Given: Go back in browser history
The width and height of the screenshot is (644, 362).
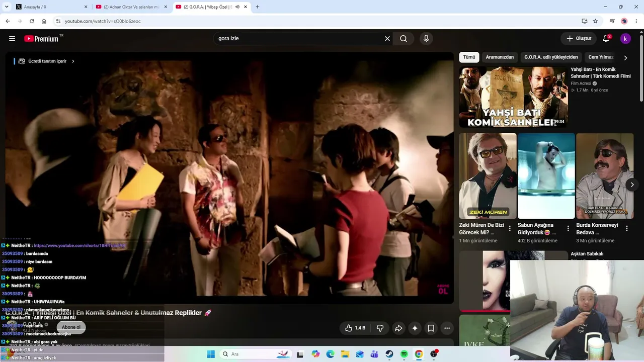Looking at the screenshot, I should (8, 21).
